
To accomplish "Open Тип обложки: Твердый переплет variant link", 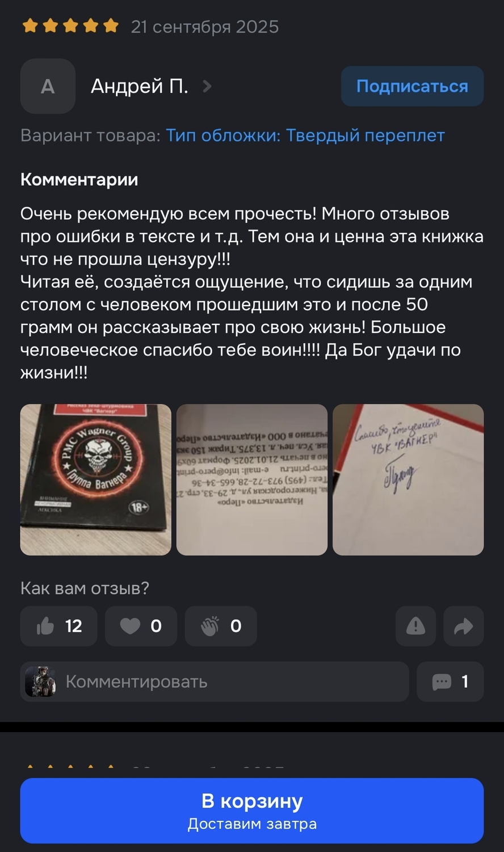I will coord(305,136).
